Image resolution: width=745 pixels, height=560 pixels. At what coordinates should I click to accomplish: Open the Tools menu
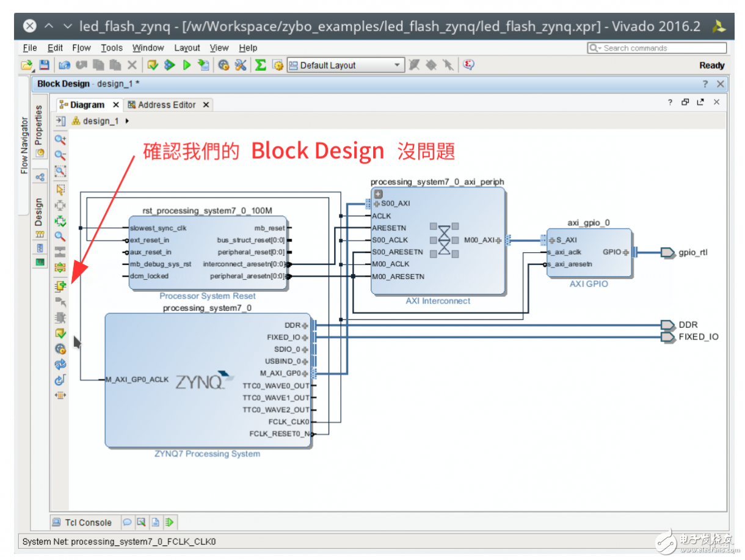pyautogui.click(x=112, y=48)
